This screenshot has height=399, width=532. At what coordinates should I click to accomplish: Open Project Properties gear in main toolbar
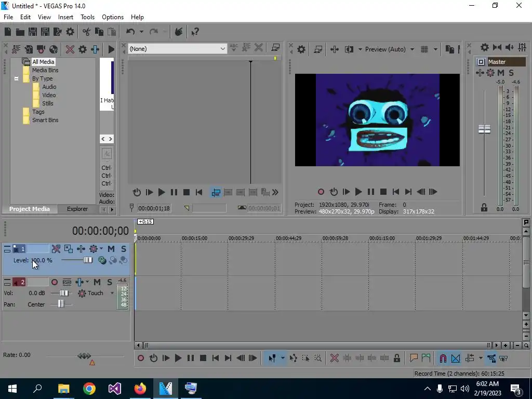[70, 32]
